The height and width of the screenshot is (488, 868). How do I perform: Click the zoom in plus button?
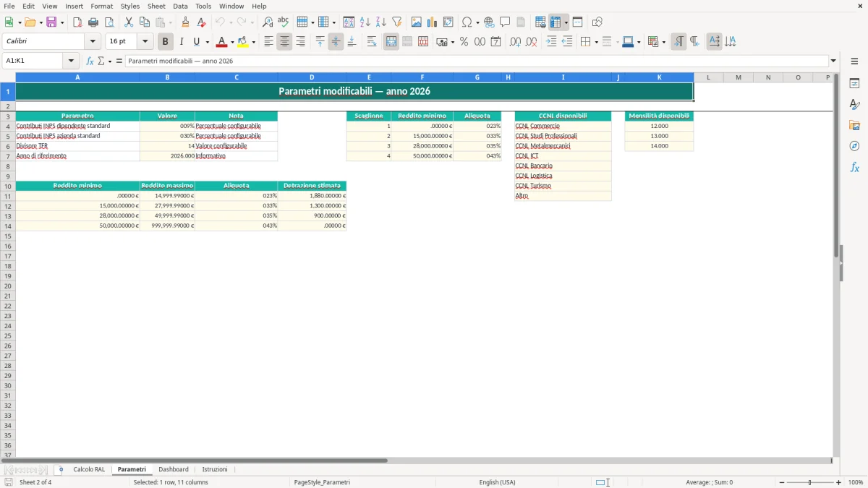839,482
